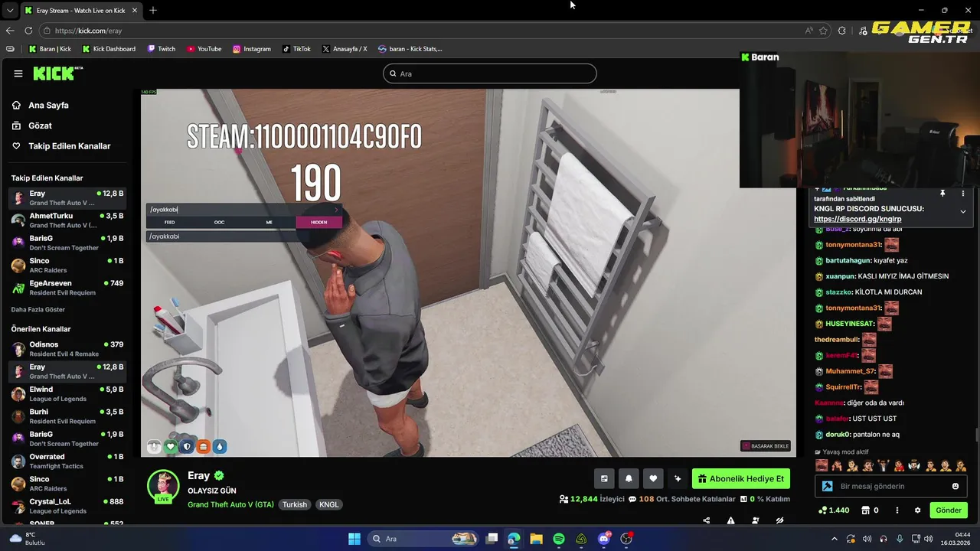Select the Turkish language tag
This screenshot has height=551, width=980.
pyautogui.click(x=295, y=505)
